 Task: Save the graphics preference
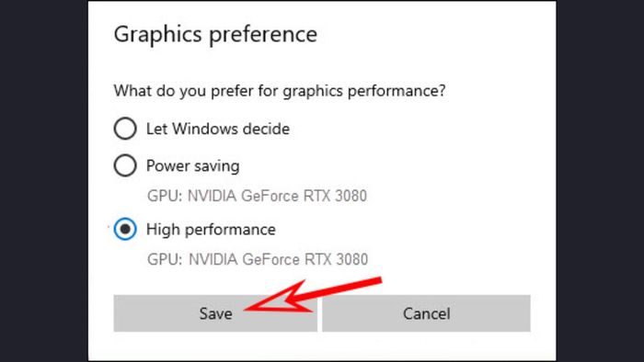click(x=215, y=313)
